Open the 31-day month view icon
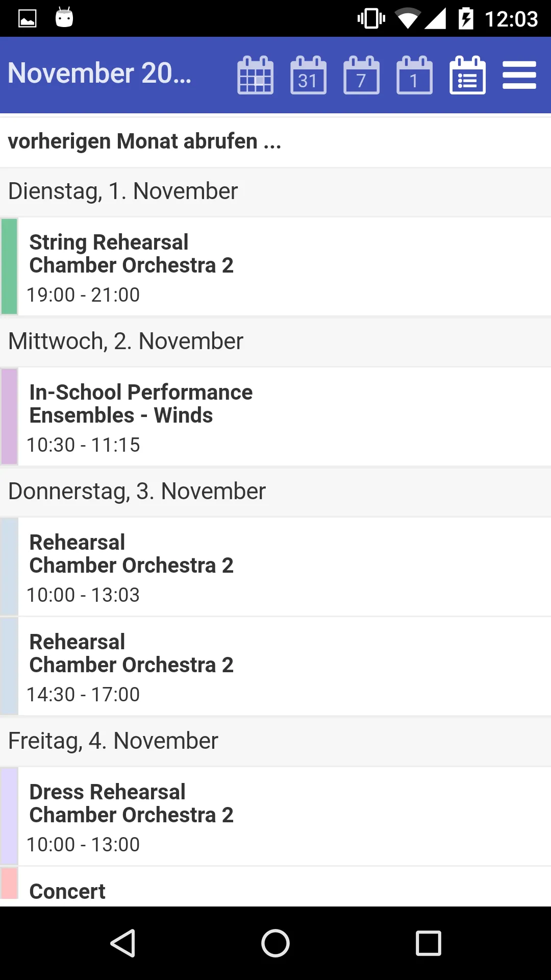The height and width of the screenshot is (980, 551). click(309, 75)
